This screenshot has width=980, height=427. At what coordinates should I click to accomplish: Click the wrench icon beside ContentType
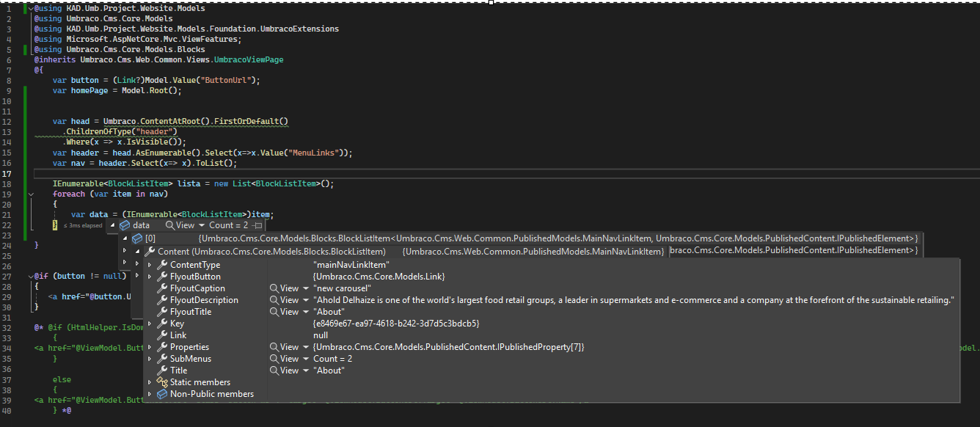click(x=162, y=265)
